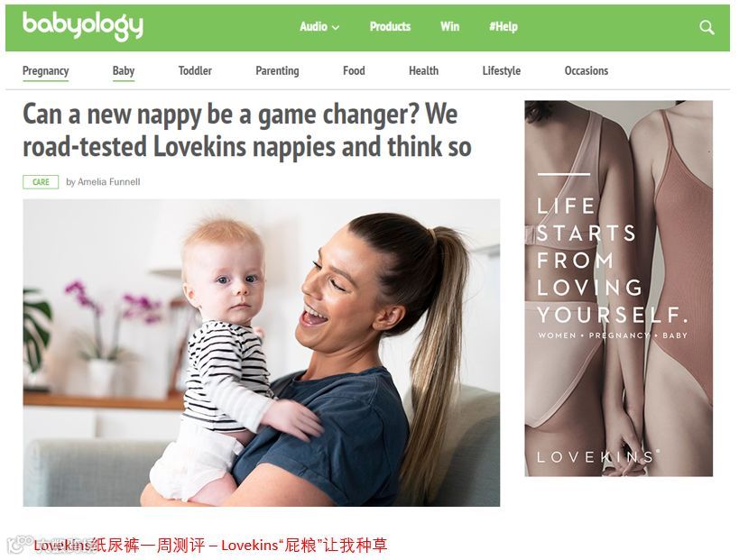Expand the Audio dropdown chevron
This screenshot has width=739, height=560.
(336, 27)
